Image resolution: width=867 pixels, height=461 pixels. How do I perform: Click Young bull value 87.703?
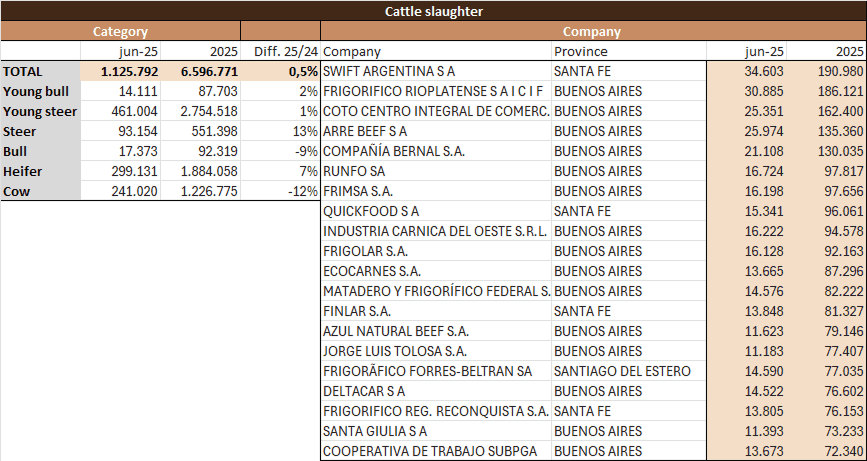(201, 91)
